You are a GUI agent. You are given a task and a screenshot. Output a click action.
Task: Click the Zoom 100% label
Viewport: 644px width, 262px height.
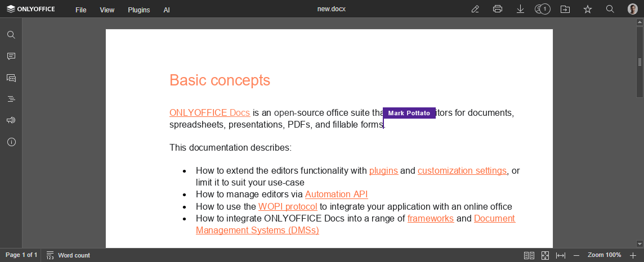pyautogui.click(x=604, y=255)
